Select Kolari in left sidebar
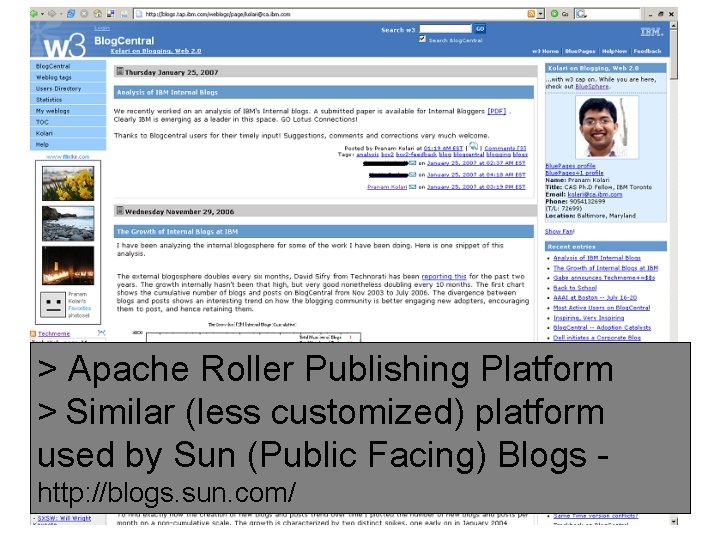The image size is (720, 540). (x=68, y=133)
